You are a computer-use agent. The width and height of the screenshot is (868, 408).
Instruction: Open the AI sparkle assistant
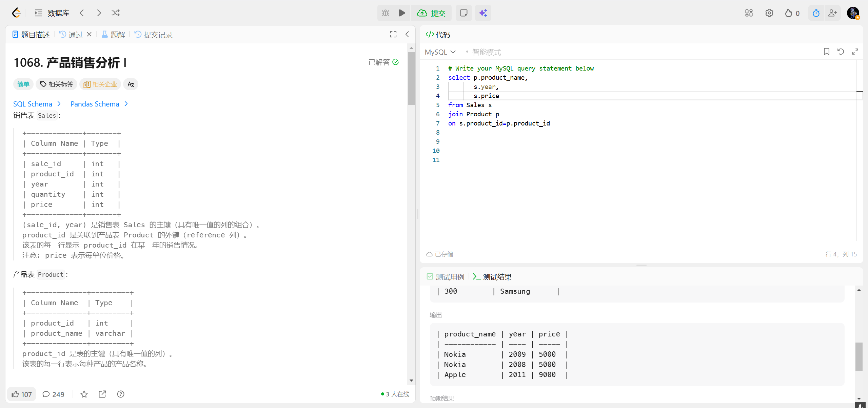click(483, 13)
